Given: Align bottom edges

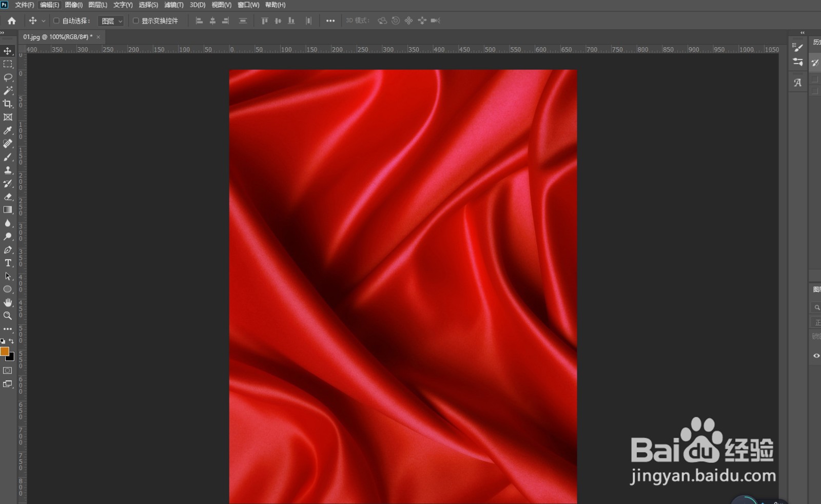Looking at the screenshot, I should pyautogui.click(x=291, y=21).
